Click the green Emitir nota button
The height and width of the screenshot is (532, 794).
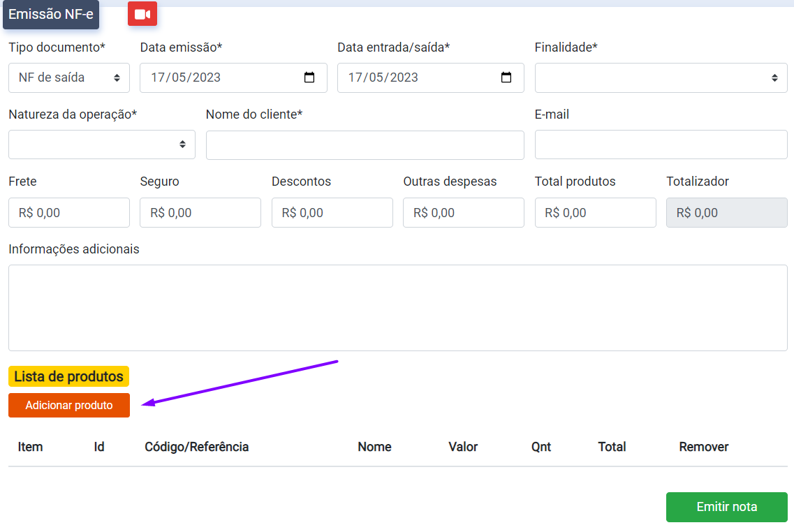[726, 507]
